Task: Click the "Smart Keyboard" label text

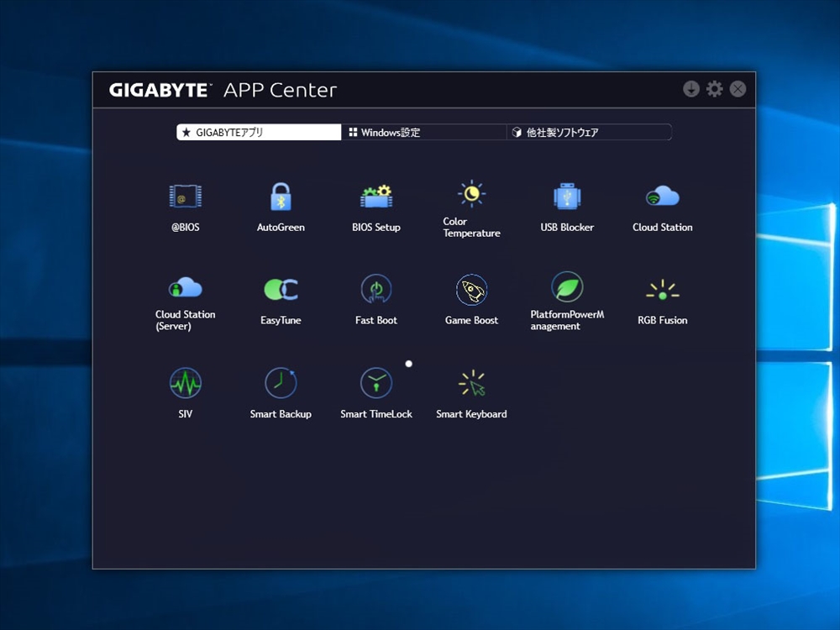Action: [471, 414]
